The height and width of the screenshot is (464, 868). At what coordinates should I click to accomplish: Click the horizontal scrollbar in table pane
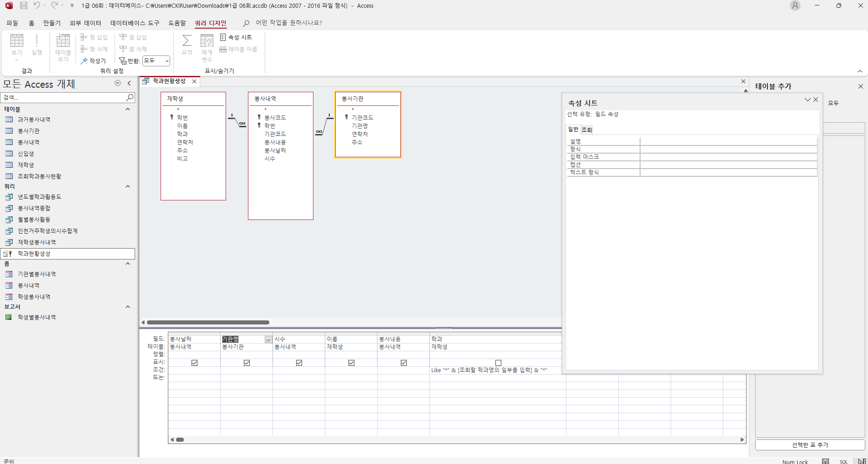208,322
